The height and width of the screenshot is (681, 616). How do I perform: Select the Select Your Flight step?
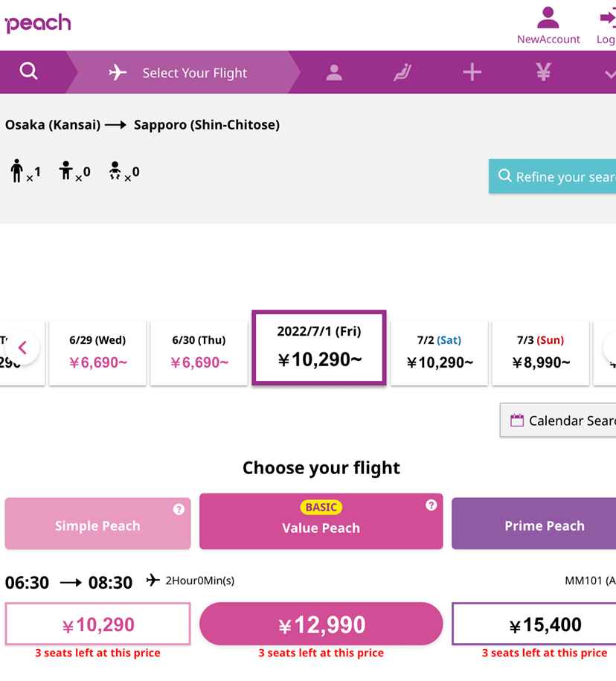click(x=183, y=72)
